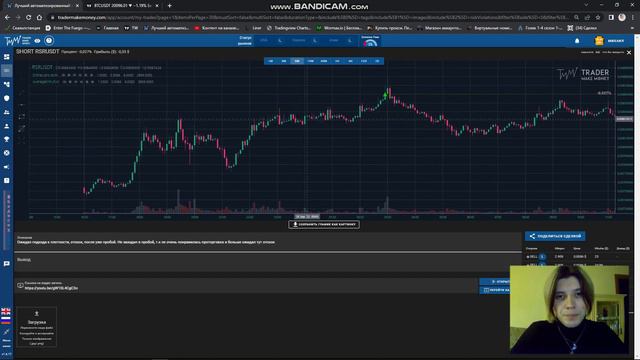
Task: Click the trade description text field
Action: [268, 242]
